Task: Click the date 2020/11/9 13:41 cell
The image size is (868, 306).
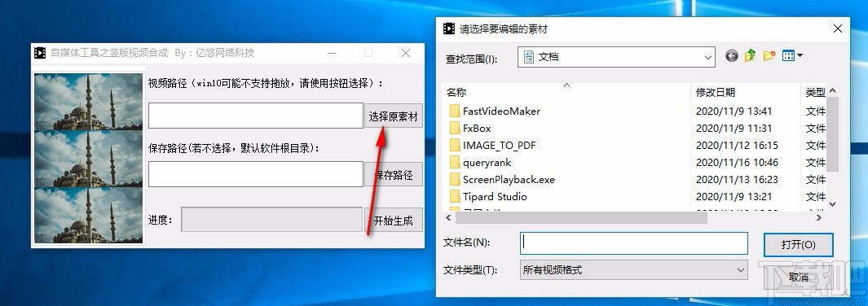Action: tap(734, 111)
